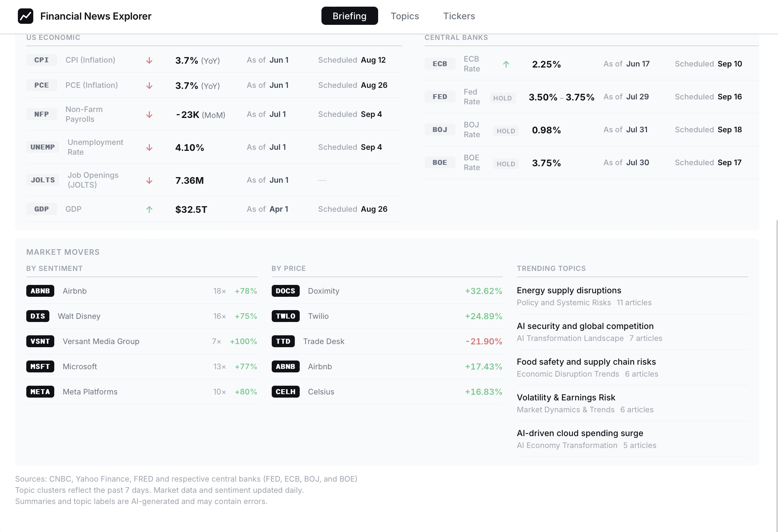
Task: Open the Volatility & Earnings Risk topic
Action: [x=566, y=398]
